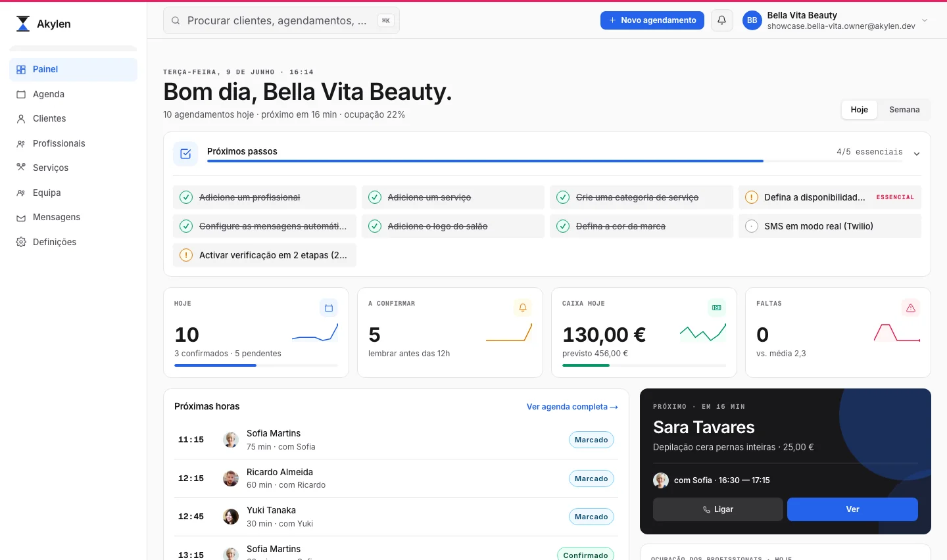Click the ⌘K shortcut badge in search
This screenshot has width=947, height=560.
click(x=385, y=20)
